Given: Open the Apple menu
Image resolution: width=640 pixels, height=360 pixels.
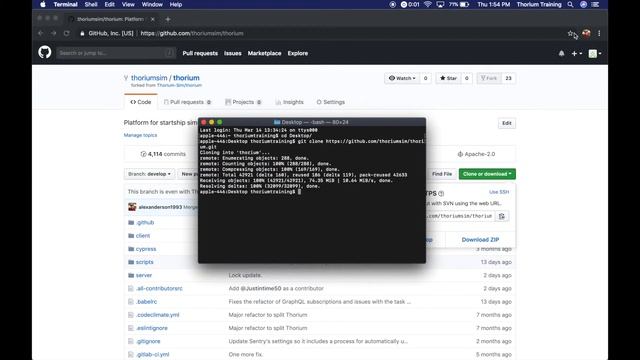Looking at the screenshot, I should [43, 4].
